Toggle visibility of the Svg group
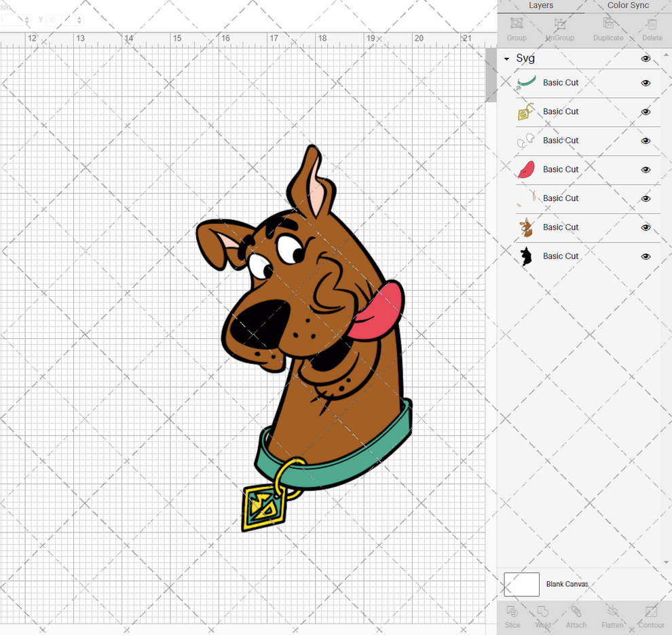 pos(646,58)
